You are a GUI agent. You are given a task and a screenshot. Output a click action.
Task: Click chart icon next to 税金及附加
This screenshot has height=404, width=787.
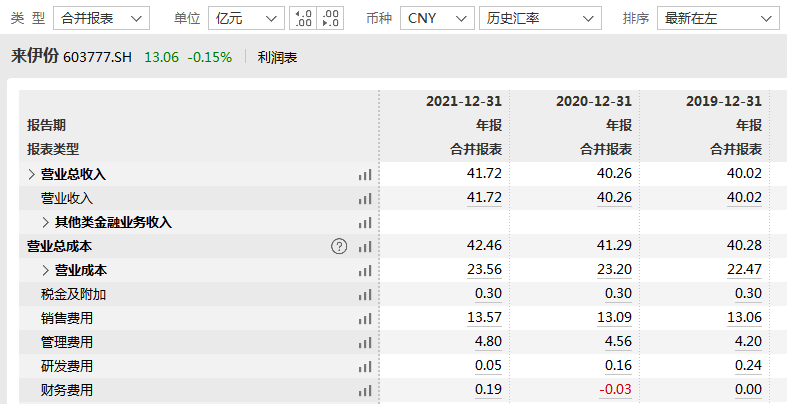(365, 294)
